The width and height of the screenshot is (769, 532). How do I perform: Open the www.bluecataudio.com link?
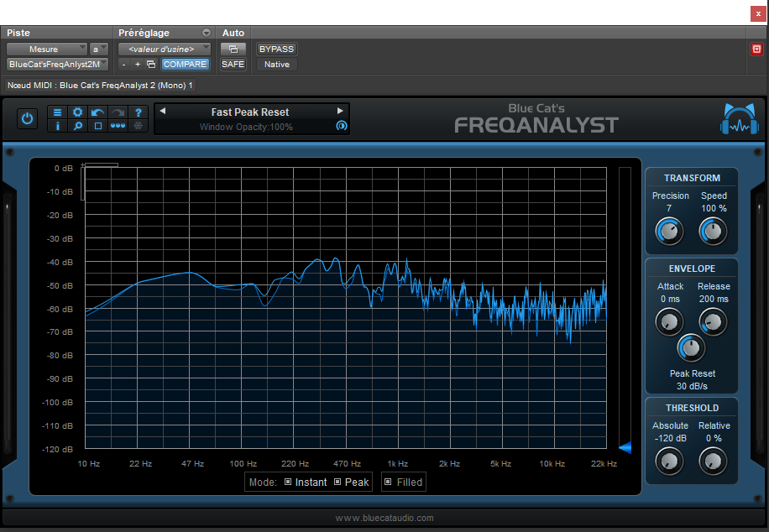point(384,518)
